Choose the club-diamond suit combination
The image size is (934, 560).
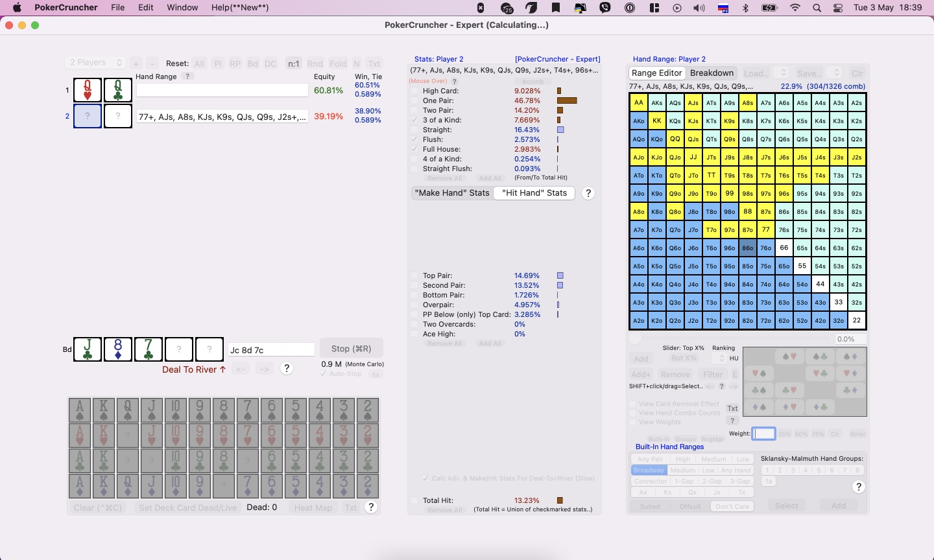tap(852, 391)
